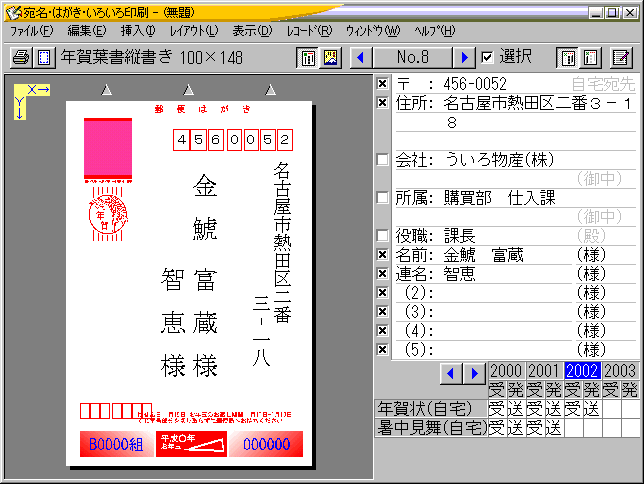Enable the 会社 company checkbox
This screenshot has width=644, height=484.
382,159
